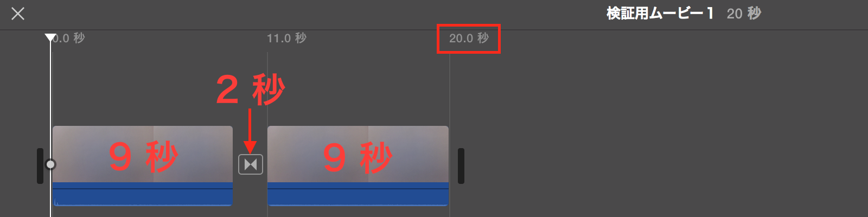Click the 20.0 秒 marker boxed in red
The image size is (868, 217).
tap(469, 38)
